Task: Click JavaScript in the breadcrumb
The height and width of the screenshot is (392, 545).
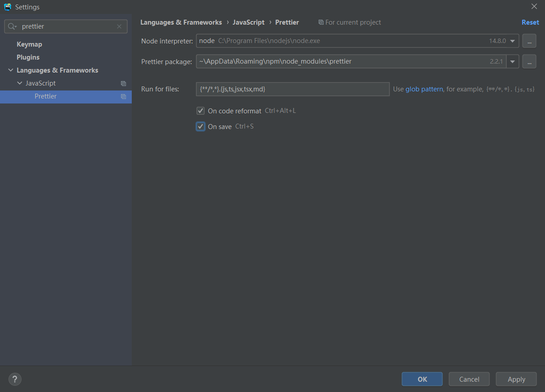Action: pos(248,22)
